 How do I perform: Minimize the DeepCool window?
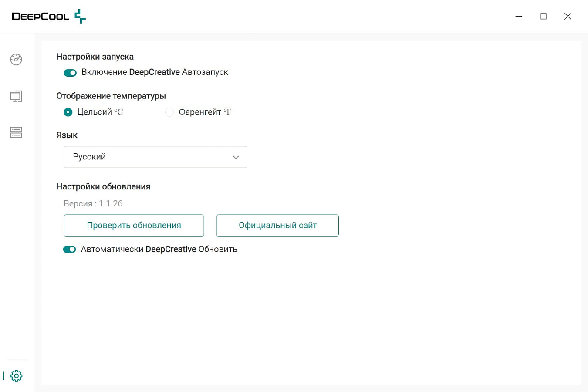[x=519, y=17]
